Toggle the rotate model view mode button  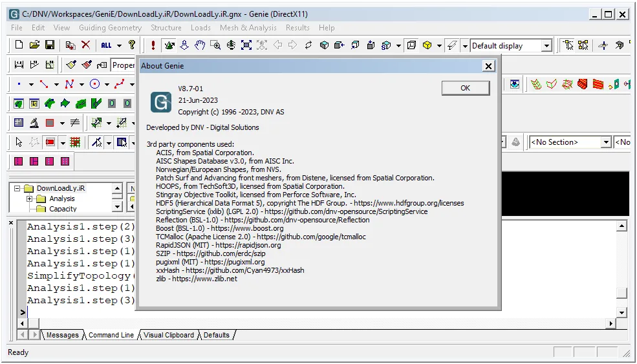click(169, 45)
